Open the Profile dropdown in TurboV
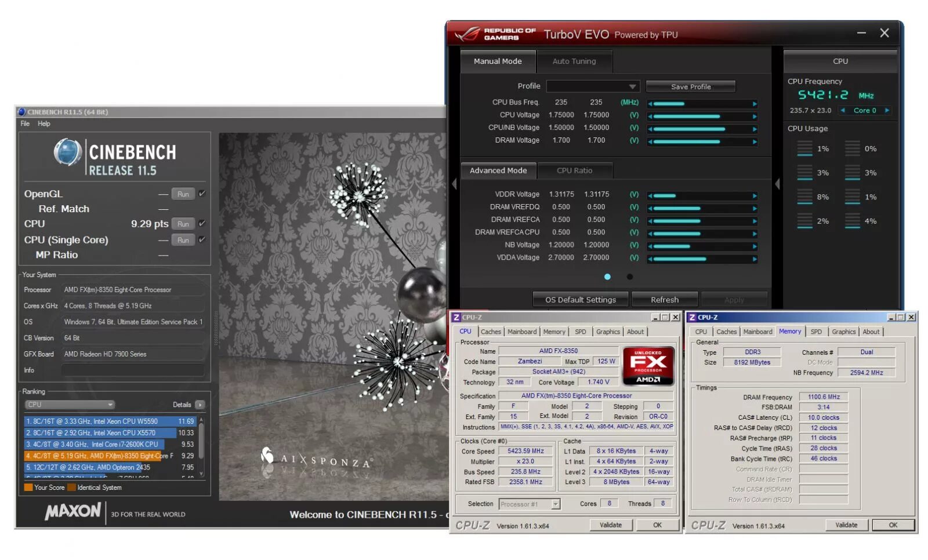928x560 pixels. 593,86
